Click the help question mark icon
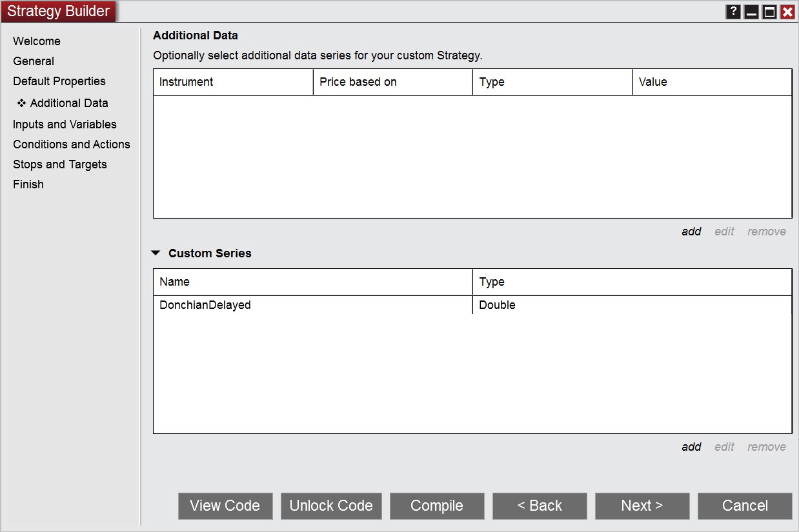The height and width of the screenshot is (532, 799). pyautogui.click(x=733, y=12)
